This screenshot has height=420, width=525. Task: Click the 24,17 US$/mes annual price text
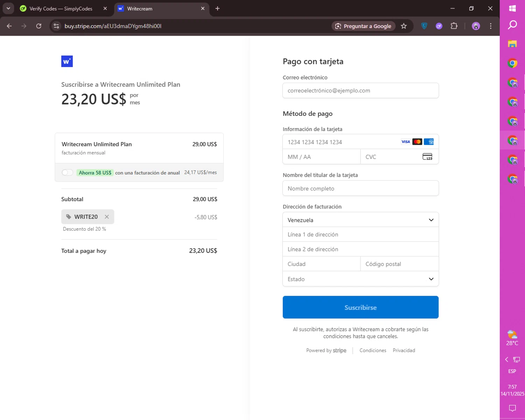[201, 173]
